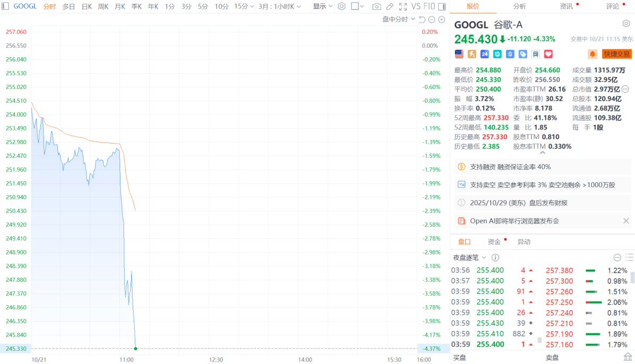The image size is (635, 364).
Task: Switch to 日K chart view
Action: (x=86, y=6)
